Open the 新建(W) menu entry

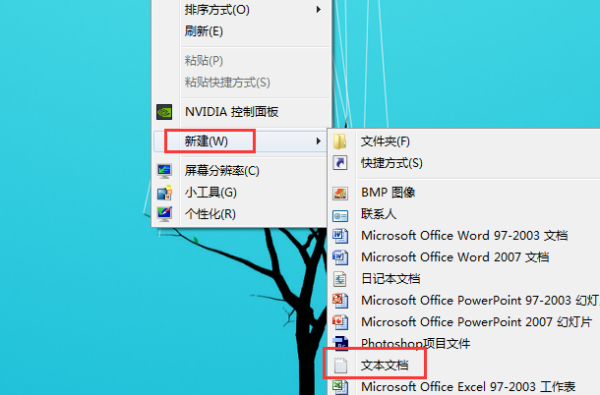206,141
